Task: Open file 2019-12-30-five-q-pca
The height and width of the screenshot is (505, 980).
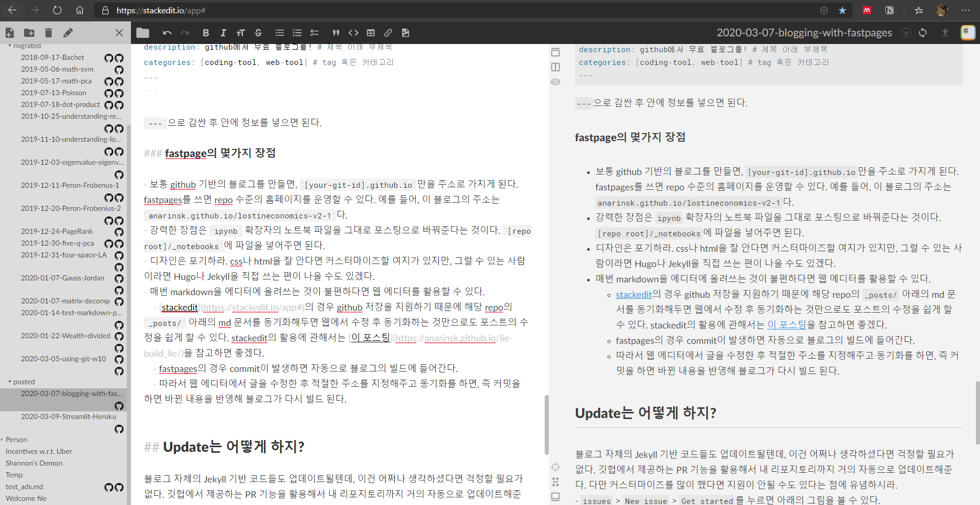Action: 57,243
